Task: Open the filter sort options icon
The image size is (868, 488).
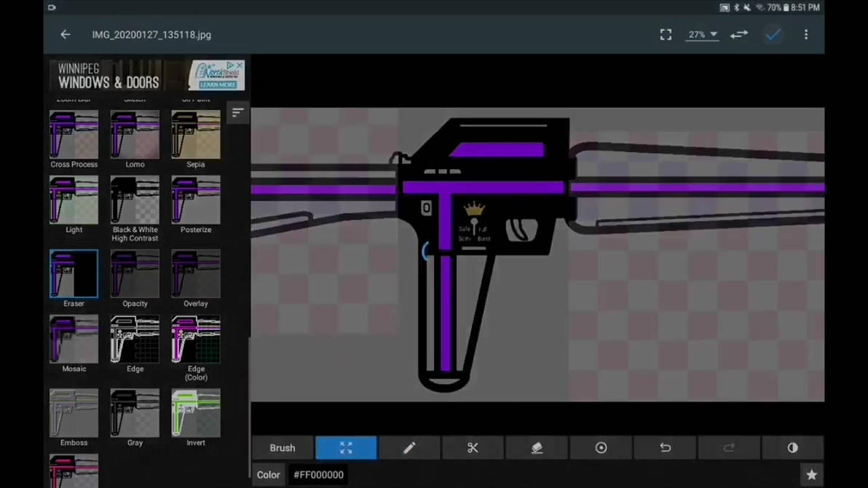Action: click(237, 113)
